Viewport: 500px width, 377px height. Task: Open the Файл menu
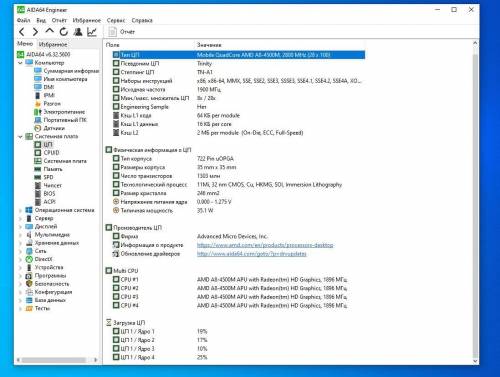point(23,20)
